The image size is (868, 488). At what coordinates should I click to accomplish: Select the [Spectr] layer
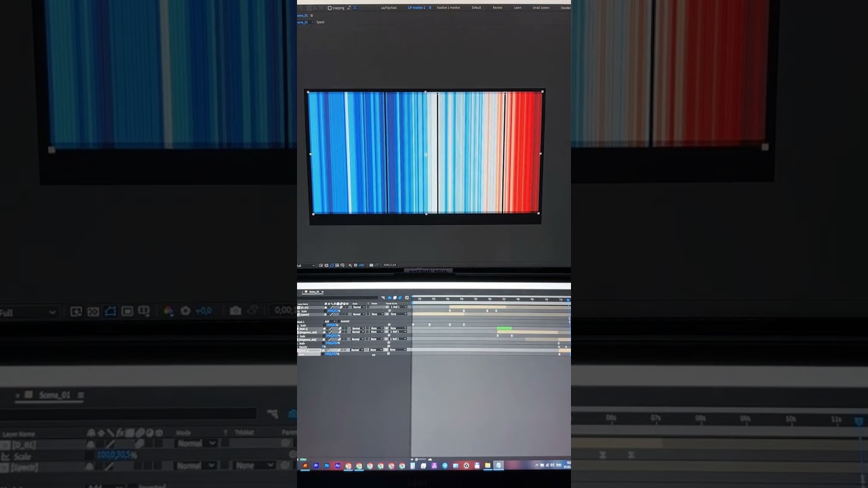tap(304, 314)
